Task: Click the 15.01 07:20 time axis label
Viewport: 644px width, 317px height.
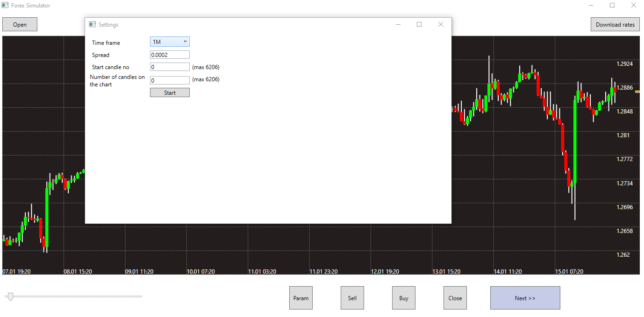Action: click(x=569, y=271)
